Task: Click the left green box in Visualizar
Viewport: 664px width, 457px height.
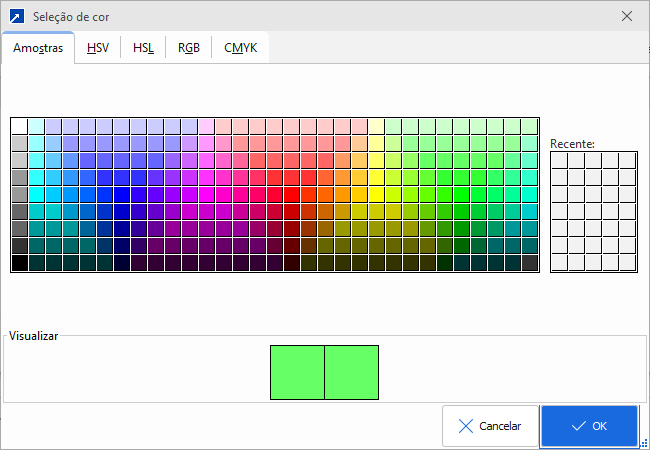Action: 297,373
